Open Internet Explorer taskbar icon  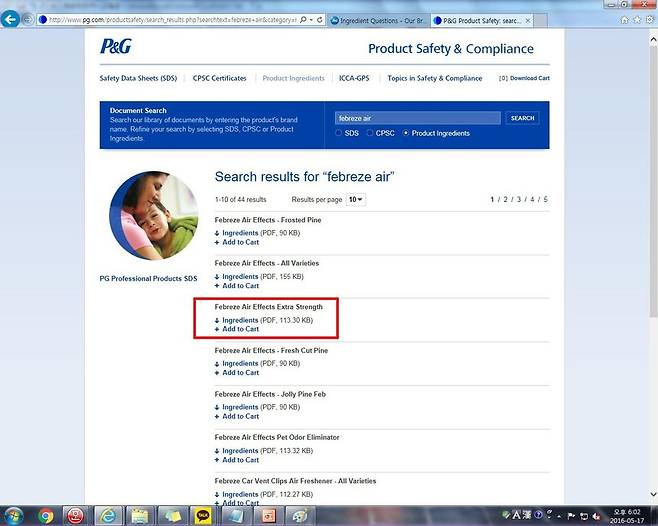[x=107, y=515]
